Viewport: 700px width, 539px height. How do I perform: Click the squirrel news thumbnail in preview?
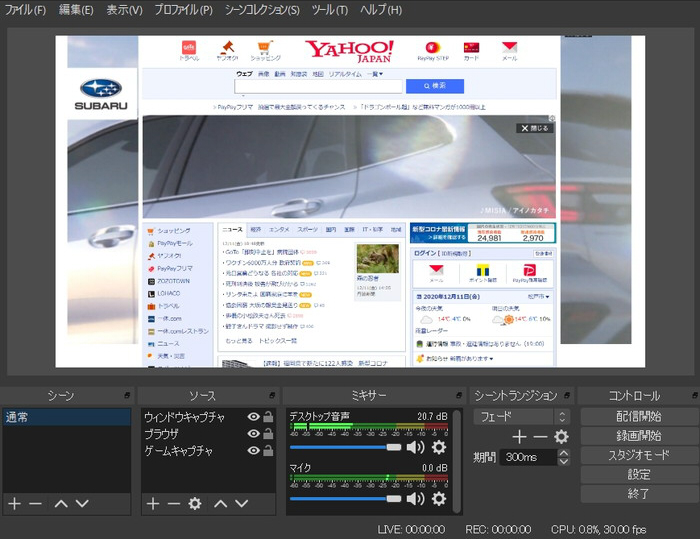(378, 259)
